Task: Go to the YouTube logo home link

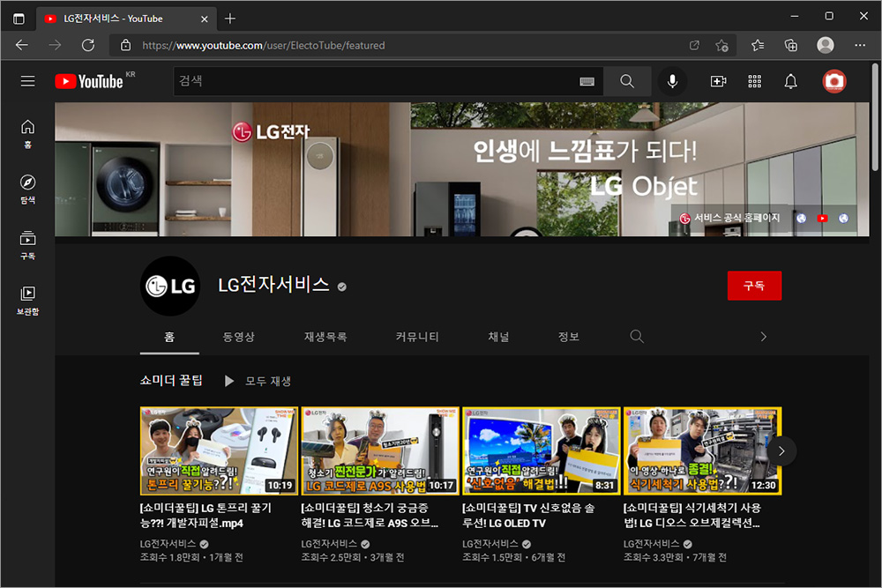Action: 89,81
